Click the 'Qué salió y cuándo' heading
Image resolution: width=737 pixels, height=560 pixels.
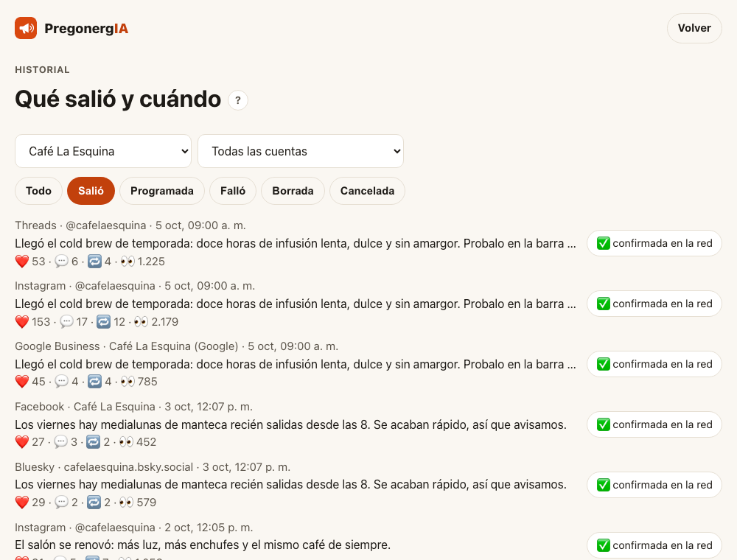point(118,99)
